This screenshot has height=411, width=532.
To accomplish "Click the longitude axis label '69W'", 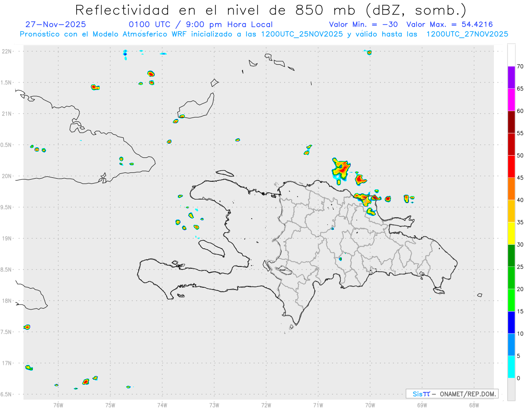I will (422, 405).
